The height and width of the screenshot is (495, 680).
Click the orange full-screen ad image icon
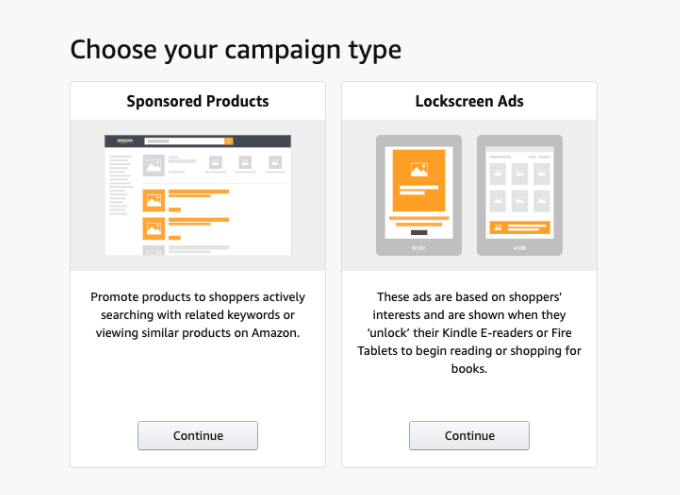point(419,169)
